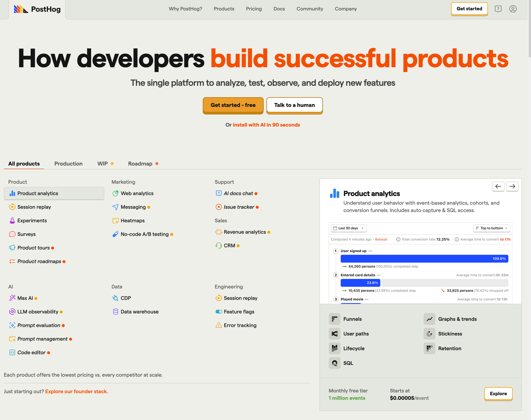
Task: Expand User signed up step options
Action: 370,251
